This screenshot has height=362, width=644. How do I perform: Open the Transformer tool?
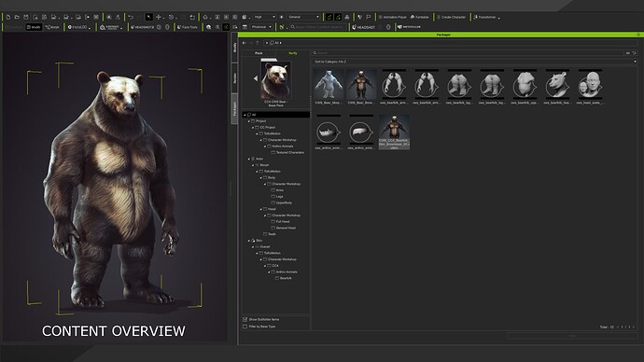[484, 17]
